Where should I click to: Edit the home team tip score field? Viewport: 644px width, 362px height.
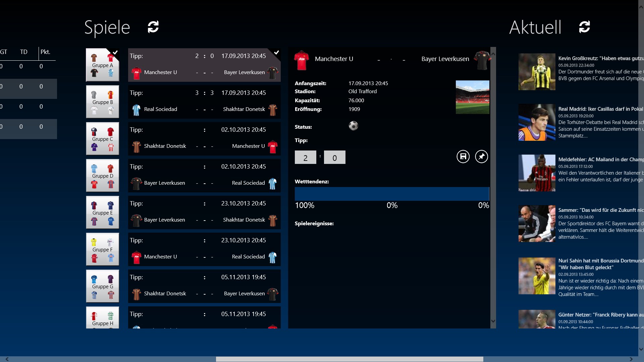(305, 158)
